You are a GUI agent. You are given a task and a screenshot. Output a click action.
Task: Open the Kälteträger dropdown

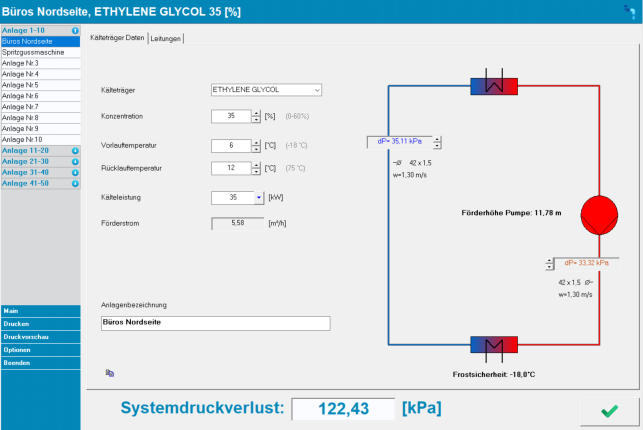click(x=317, y=90)
